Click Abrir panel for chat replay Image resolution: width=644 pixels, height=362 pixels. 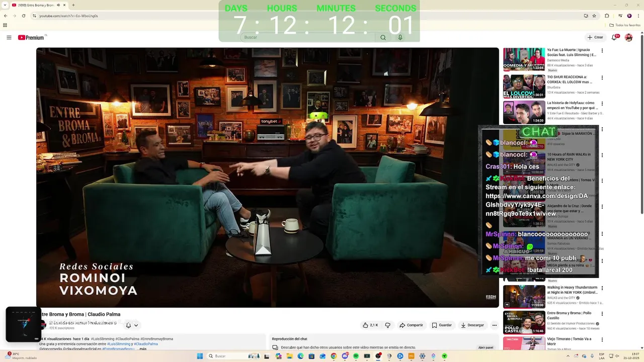[x=486, y=347]
